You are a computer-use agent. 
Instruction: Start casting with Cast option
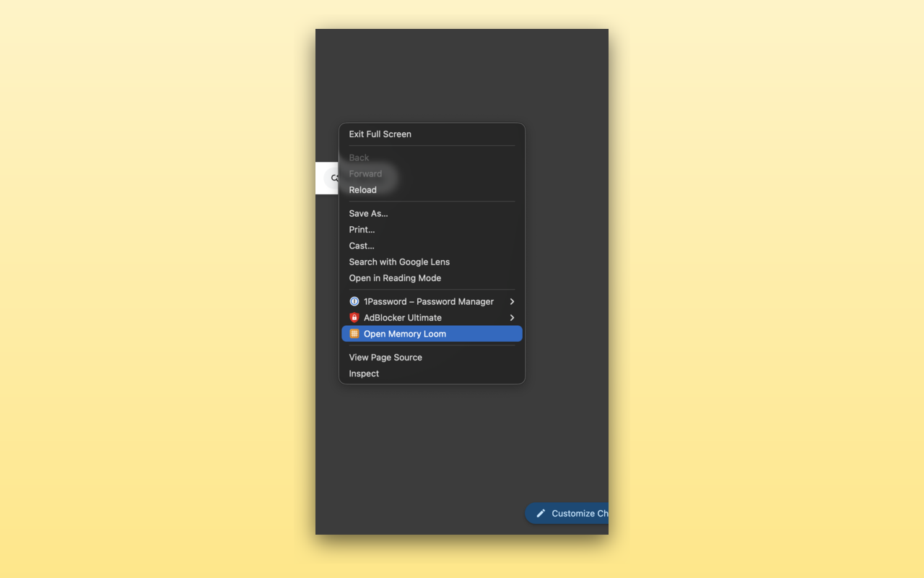(x=361, y=246)
